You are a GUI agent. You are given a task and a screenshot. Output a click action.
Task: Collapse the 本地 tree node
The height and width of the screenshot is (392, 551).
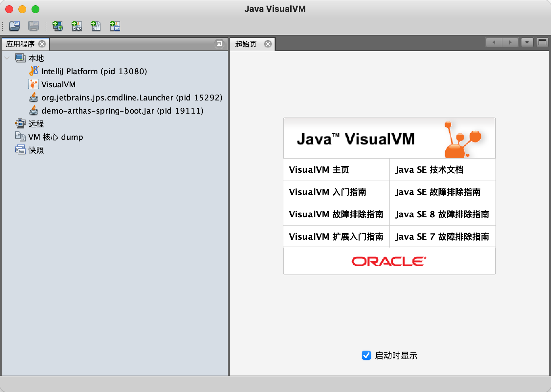tap(7, 58)
